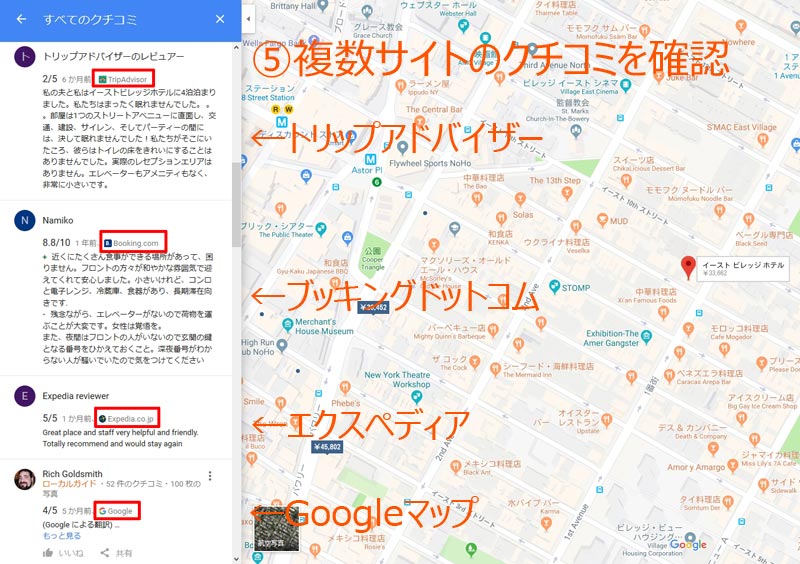Select the Amor y Amargo marker
This screenshot has height=564, width=800.
coord(733,465)
